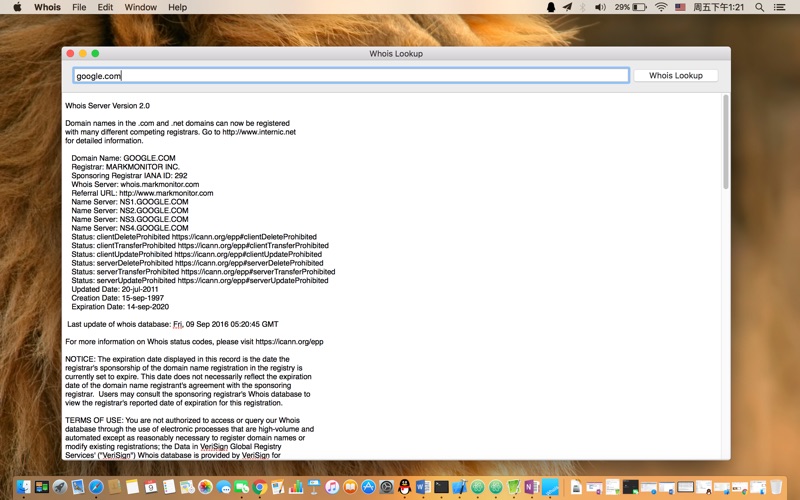Open Microsoft Word from the Dock

(423, 487)
